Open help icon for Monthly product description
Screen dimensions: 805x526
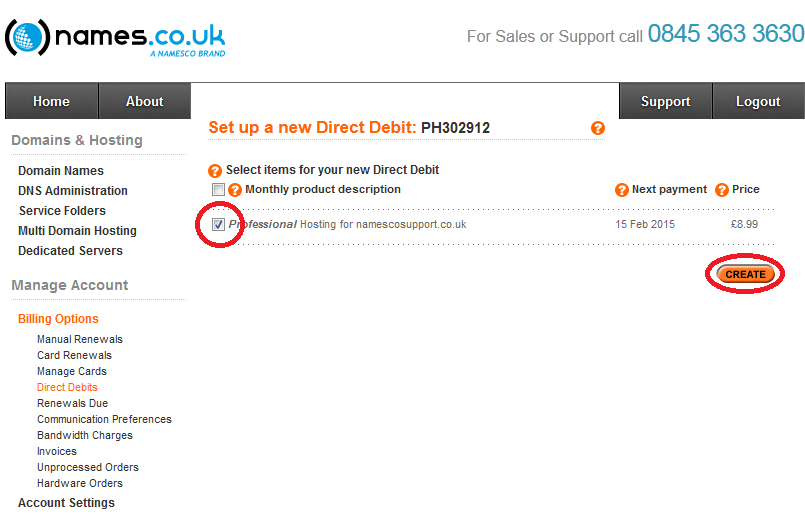click(235, 190)
